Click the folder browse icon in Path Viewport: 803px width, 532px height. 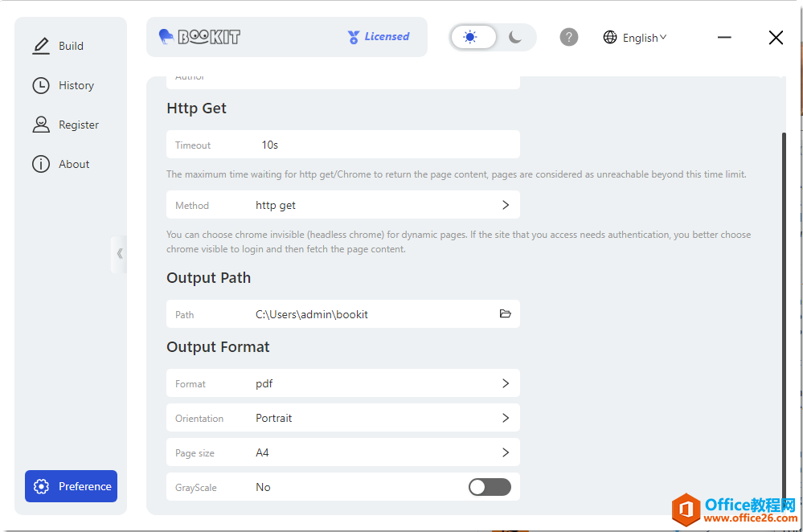tap(506, 314)
